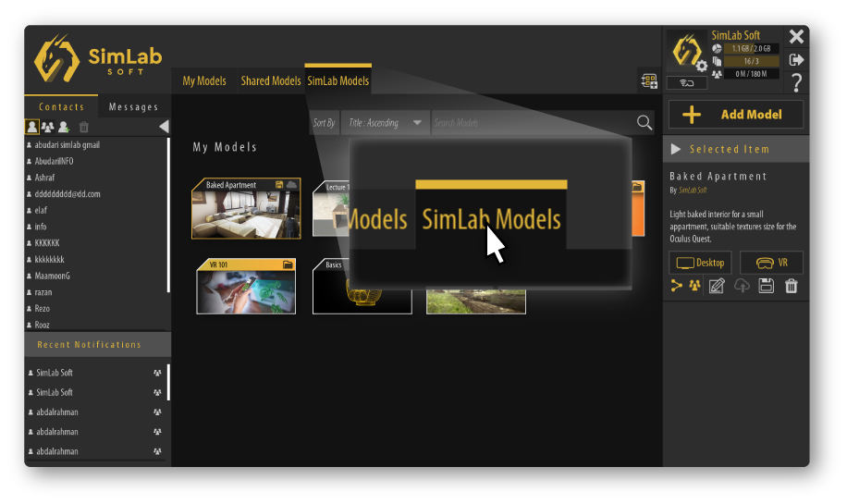Viewport: 847px width, 504px height.
Task: Upload selected model to cloud
Action: [742, 285]
